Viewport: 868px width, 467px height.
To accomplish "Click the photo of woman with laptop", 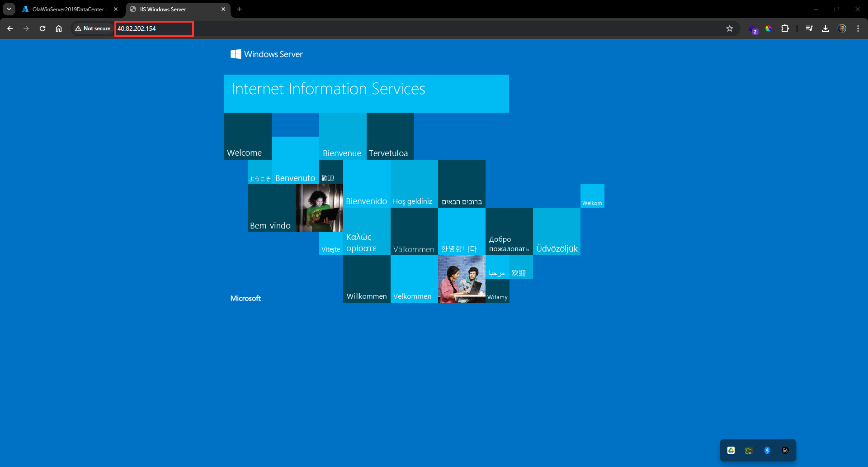I will click(x=319, y=208).
